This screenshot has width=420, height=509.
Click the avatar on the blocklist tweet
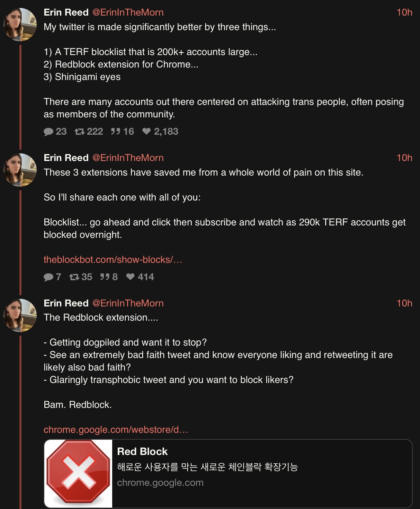point(20,170)
